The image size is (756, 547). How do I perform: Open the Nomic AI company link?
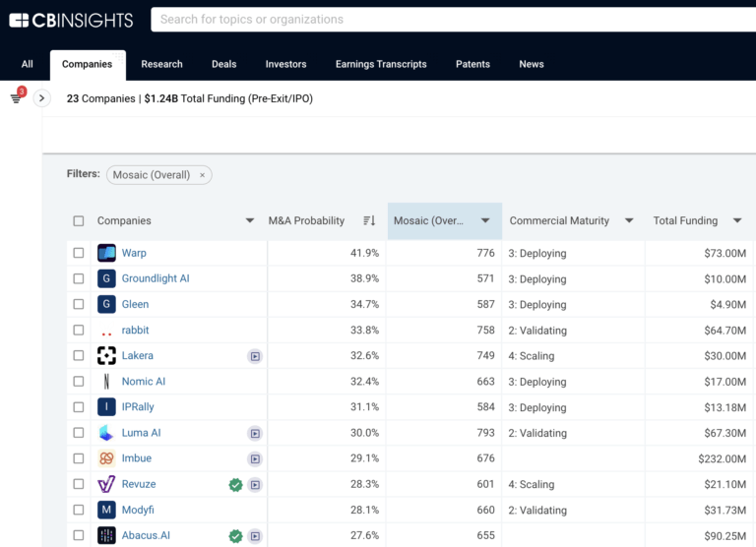click(144, 382)
